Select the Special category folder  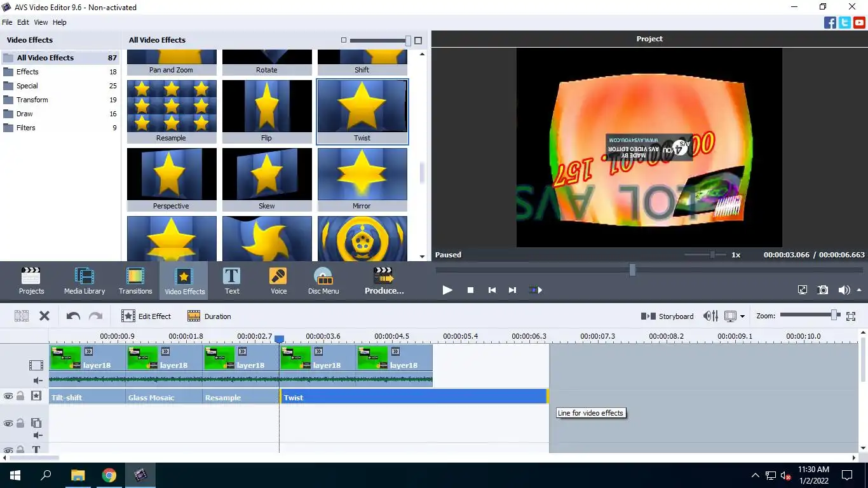(60, 86)
